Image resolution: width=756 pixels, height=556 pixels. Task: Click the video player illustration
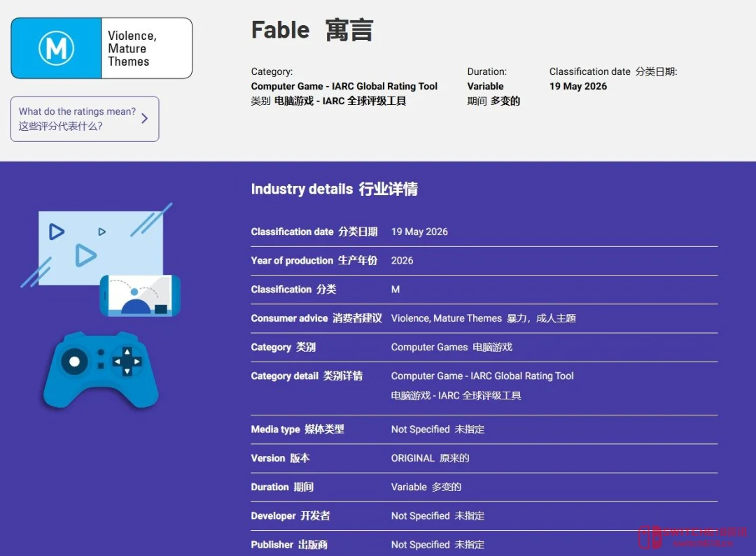(x=97, y=245)
